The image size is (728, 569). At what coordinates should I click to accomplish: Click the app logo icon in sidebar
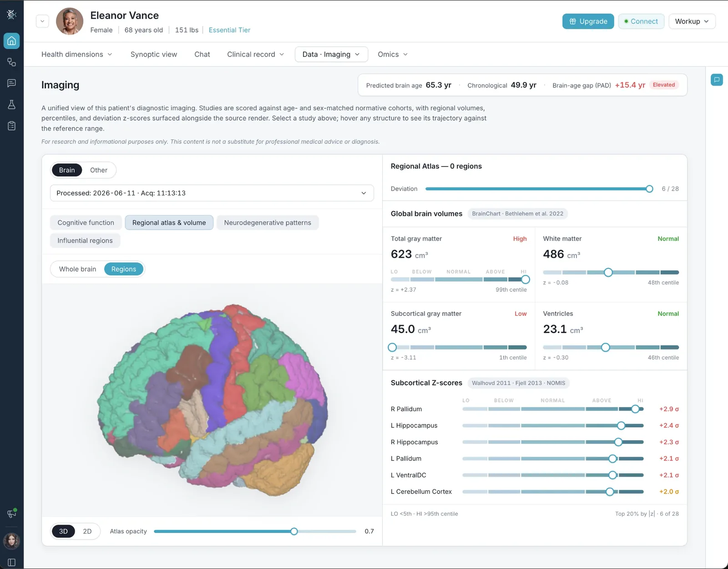tap(12, 15)
